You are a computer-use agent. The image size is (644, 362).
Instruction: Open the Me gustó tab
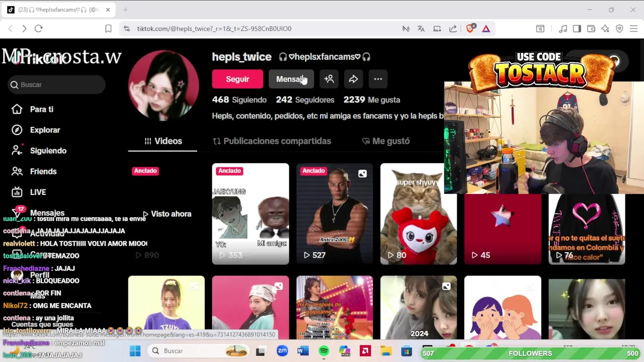pyautogui.click(x=386, y=141)
